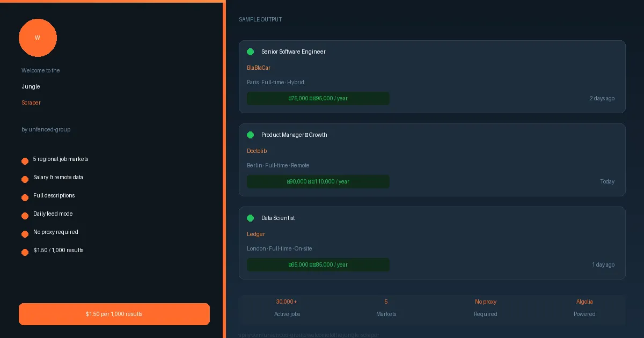
Task: Open the Data Scientist job title
Action: 278,218
